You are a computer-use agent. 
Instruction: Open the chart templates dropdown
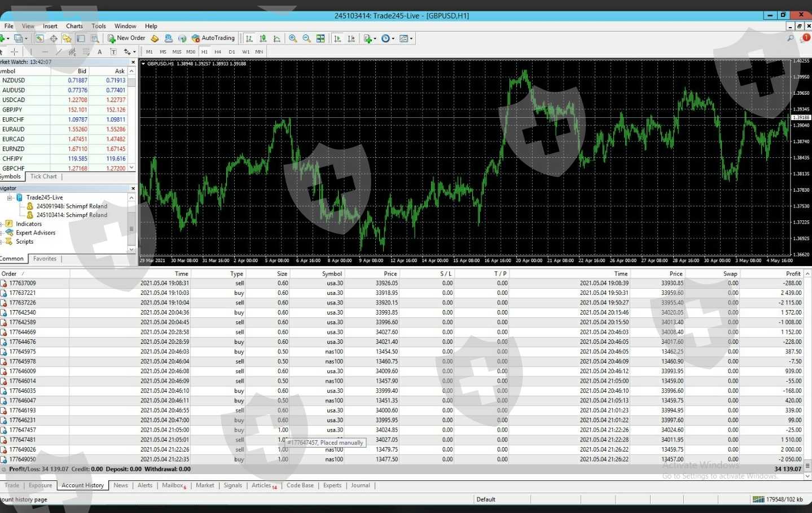tap(411, 39)
